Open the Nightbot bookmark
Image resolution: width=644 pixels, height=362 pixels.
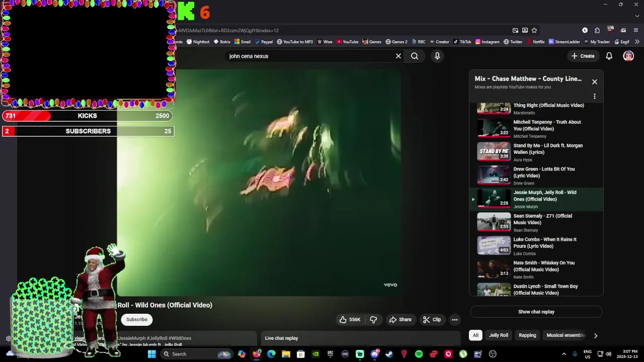tap(198, 42)
